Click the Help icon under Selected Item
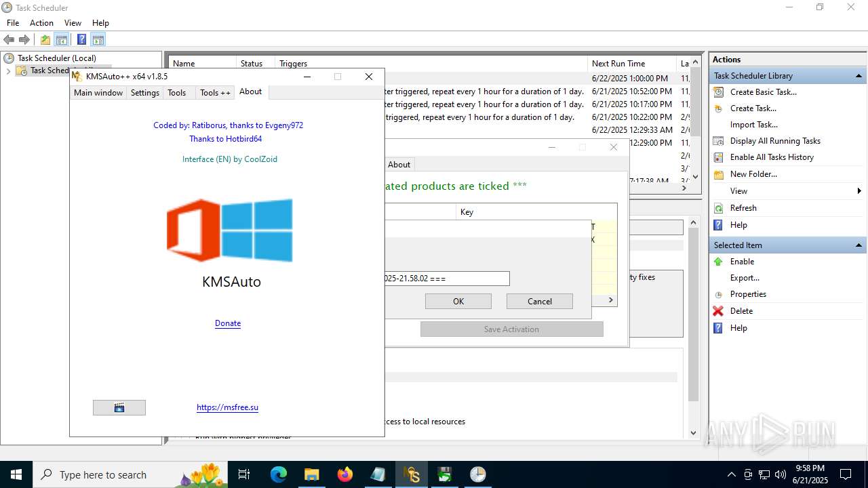This screenshot has width=868, height=488. click(x=718, y=328)
